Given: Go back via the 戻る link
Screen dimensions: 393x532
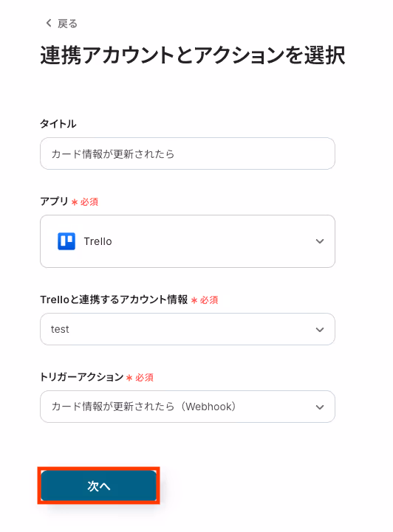Looking at the screenshot, I should click(x=61, y=24).
